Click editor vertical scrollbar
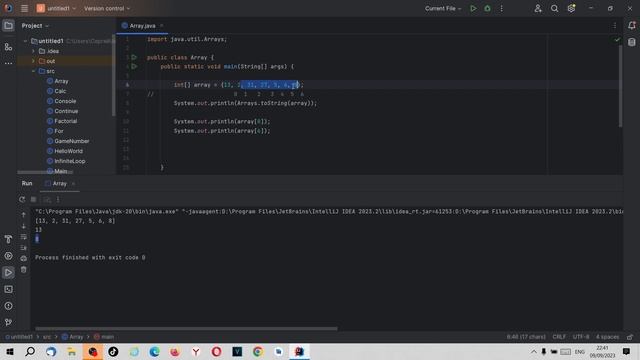 click(620, 86)
